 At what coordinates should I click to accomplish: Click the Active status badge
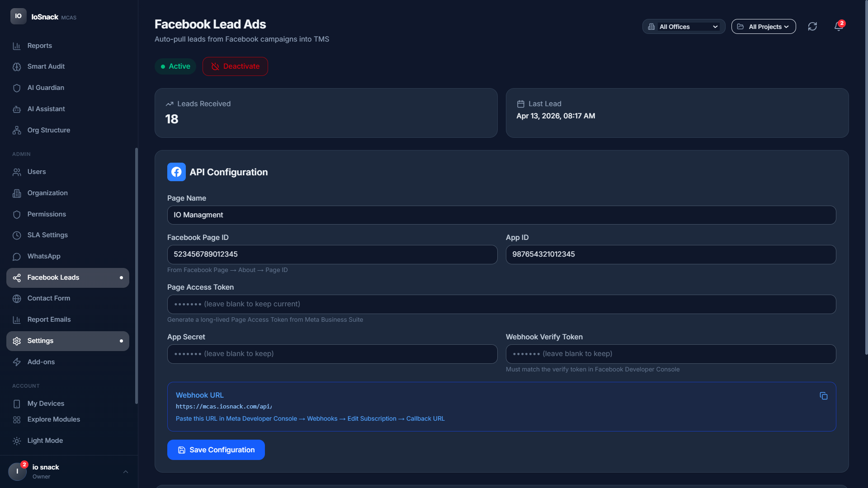click(175, 66)
